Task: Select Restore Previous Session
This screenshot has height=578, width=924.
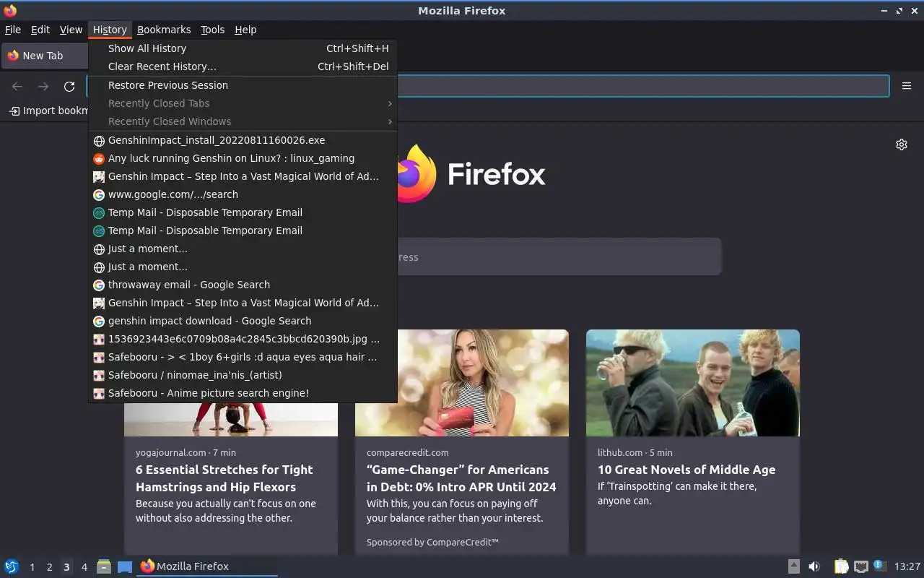Action: 243,85
